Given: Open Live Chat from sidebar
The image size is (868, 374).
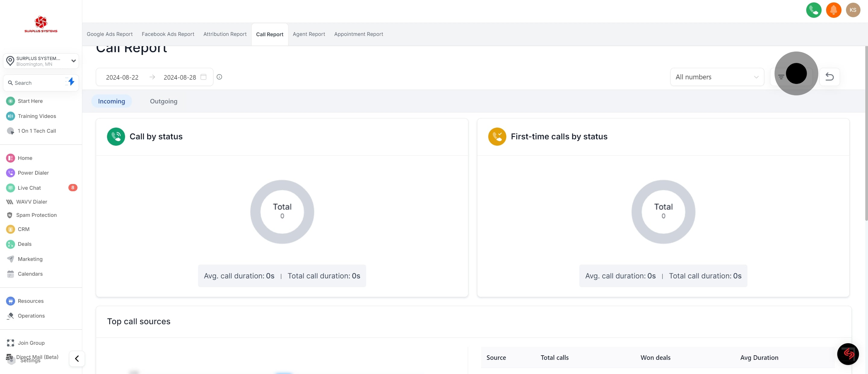Looking at the screenshot, I should coord(29,188).
